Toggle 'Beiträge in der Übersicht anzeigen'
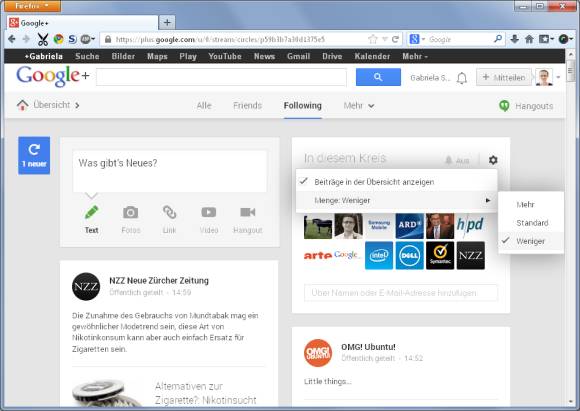The height and width of the screenshot is (411, 580). click(396, 182)
